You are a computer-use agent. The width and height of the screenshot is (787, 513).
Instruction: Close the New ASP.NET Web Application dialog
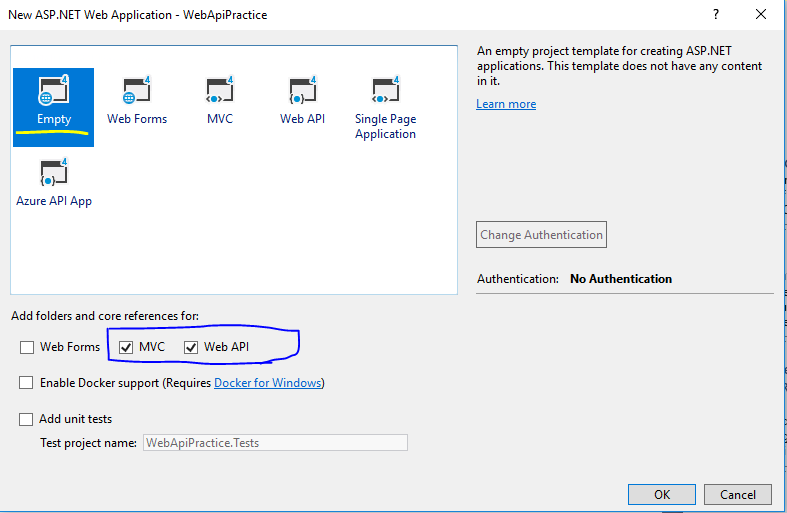click(761, 14)
